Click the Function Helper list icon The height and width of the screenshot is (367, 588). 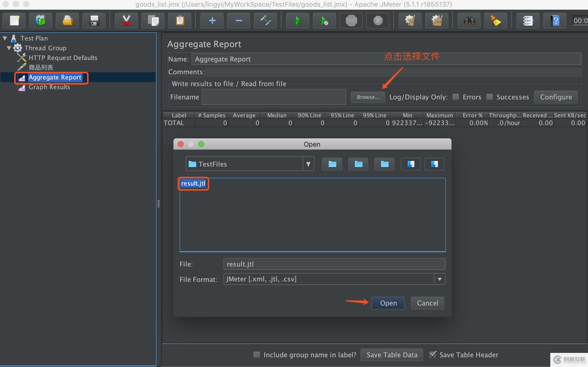click(x=528, y=21)
